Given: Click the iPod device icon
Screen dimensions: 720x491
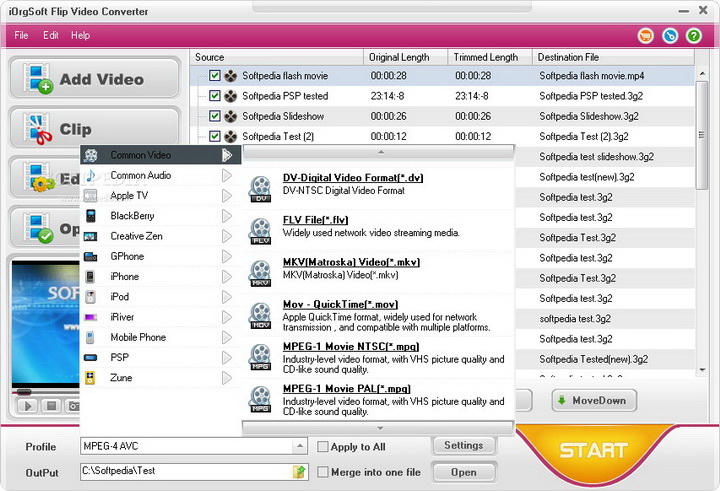Looking at the screenshot, I should [x=90, y=297].
